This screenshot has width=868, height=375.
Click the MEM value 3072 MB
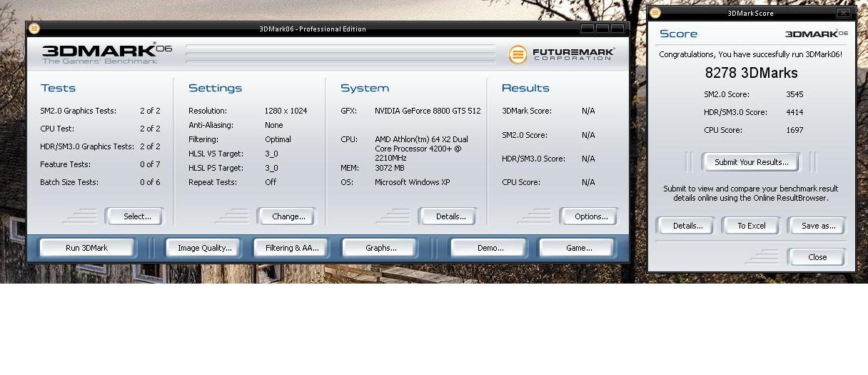coord(389,168)
